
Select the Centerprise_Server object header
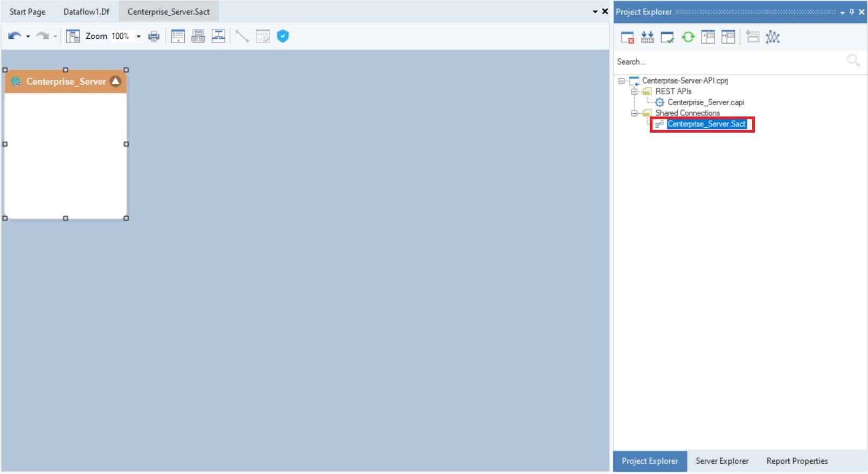(x=66, y=81)
